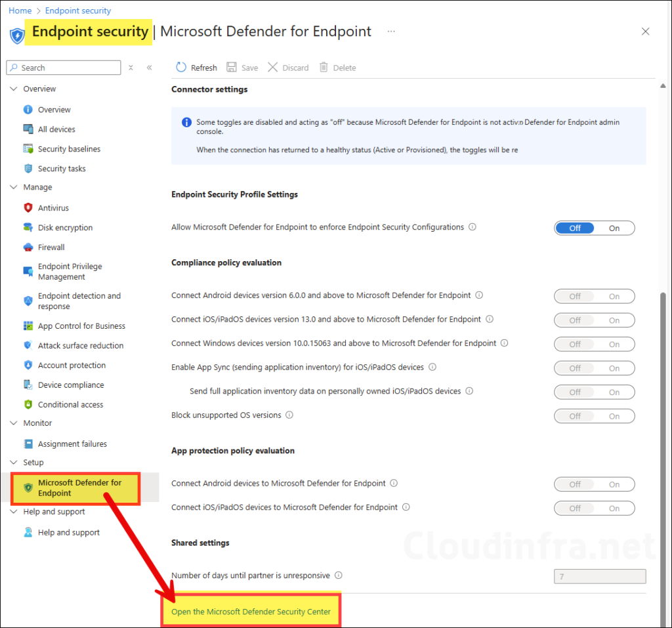Collapse the Setup section chevron
This screenshot has height=628, width=672.
click(14, 463)
